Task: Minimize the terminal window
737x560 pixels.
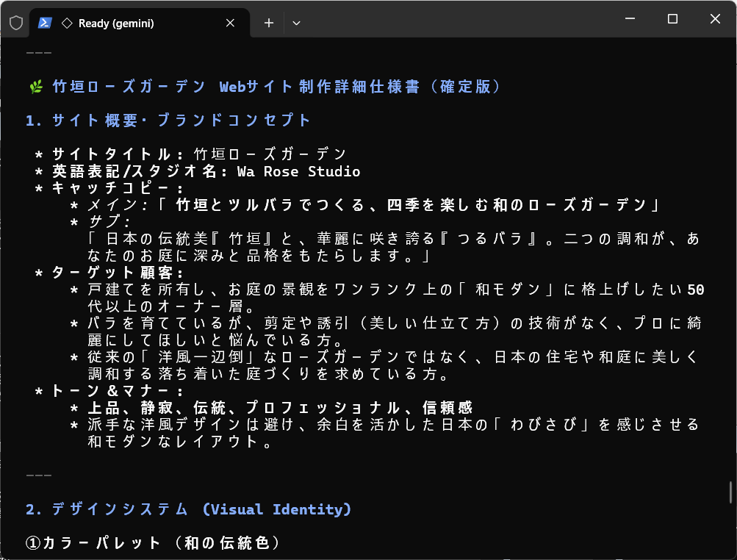Action: pyautogui.click(x=630, y=19)
